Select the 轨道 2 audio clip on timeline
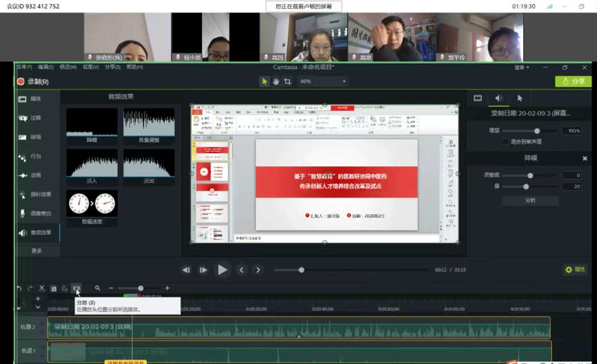 (299, 327)
